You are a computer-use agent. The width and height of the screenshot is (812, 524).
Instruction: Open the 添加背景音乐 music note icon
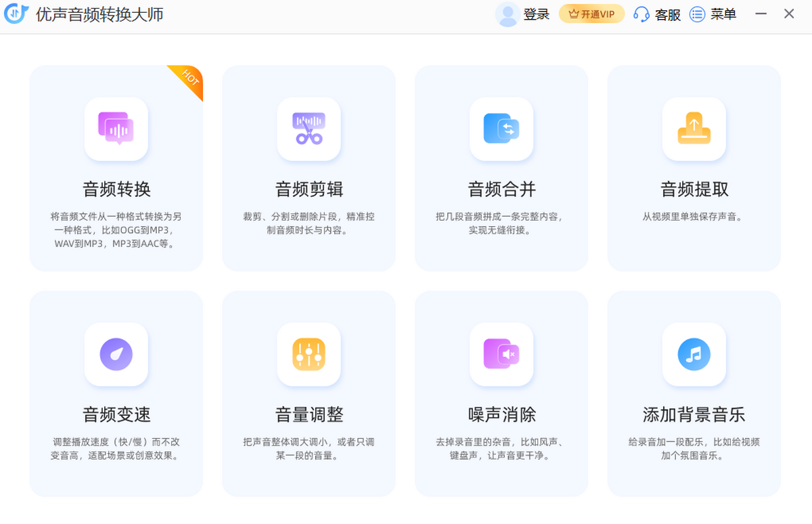694,355
